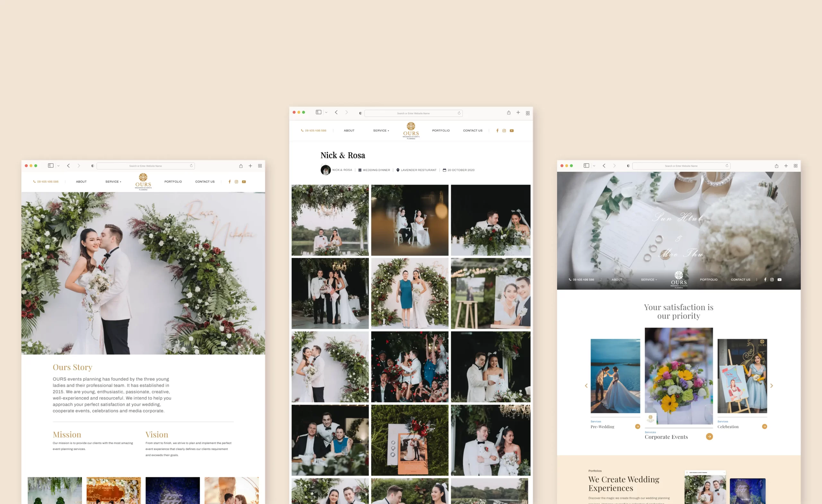Open Corporate Events flower bouquet image

[678, 376]
